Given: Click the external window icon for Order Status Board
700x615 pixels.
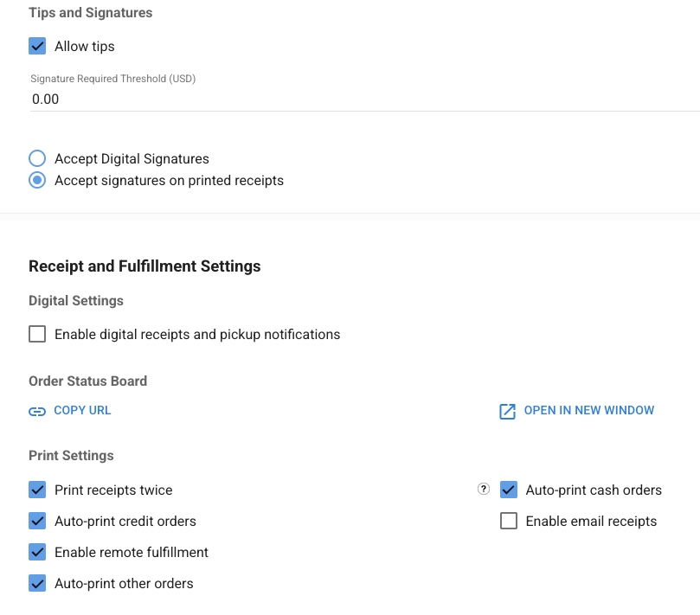Looking at the screenshot, I should click(x=507, y=411).
